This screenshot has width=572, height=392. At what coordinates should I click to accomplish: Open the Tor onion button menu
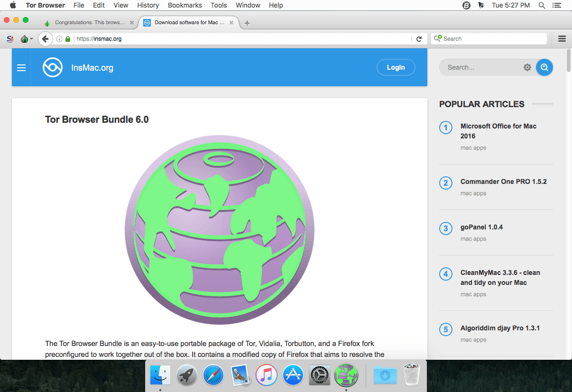[26, 39]
